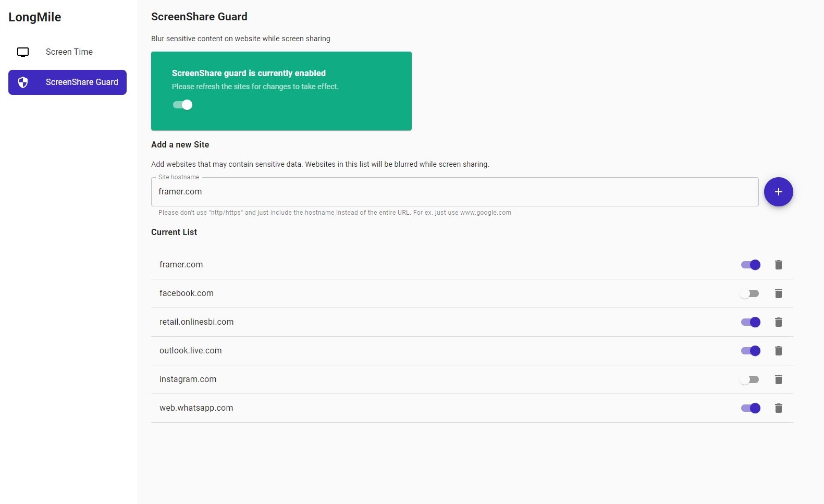This screenshot has width=824, height=504.
Task: Enable the instagram.com switch
Action: click(749, 379)
